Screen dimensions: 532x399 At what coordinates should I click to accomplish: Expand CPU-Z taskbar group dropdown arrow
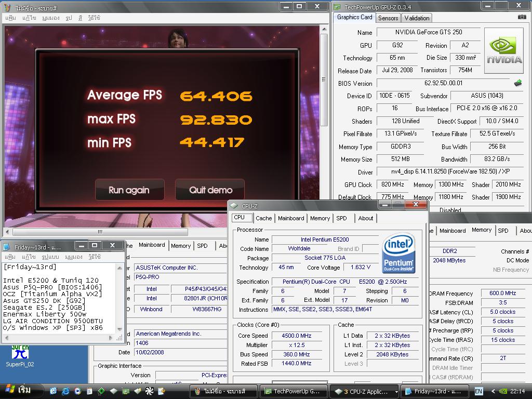[396, 392]
